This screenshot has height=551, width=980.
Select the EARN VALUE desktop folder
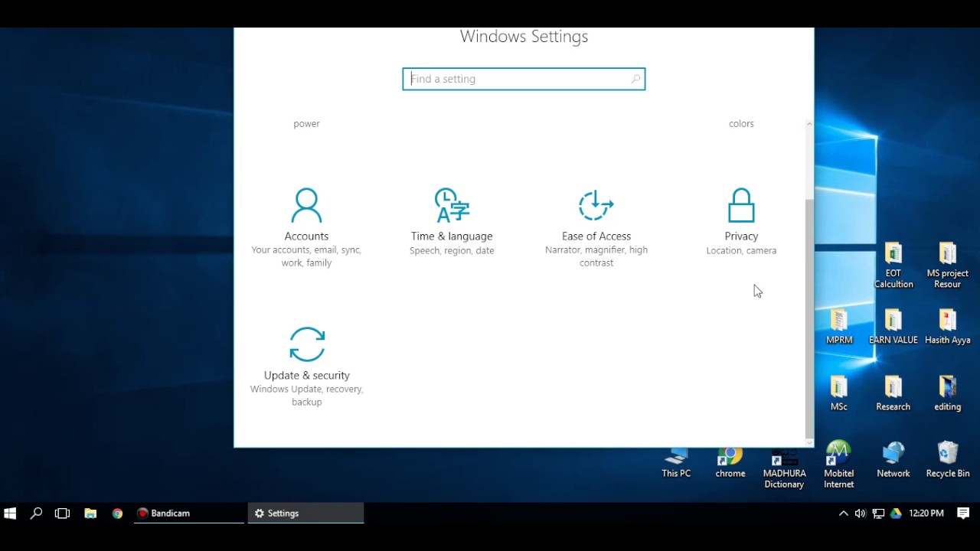point(893,327)
